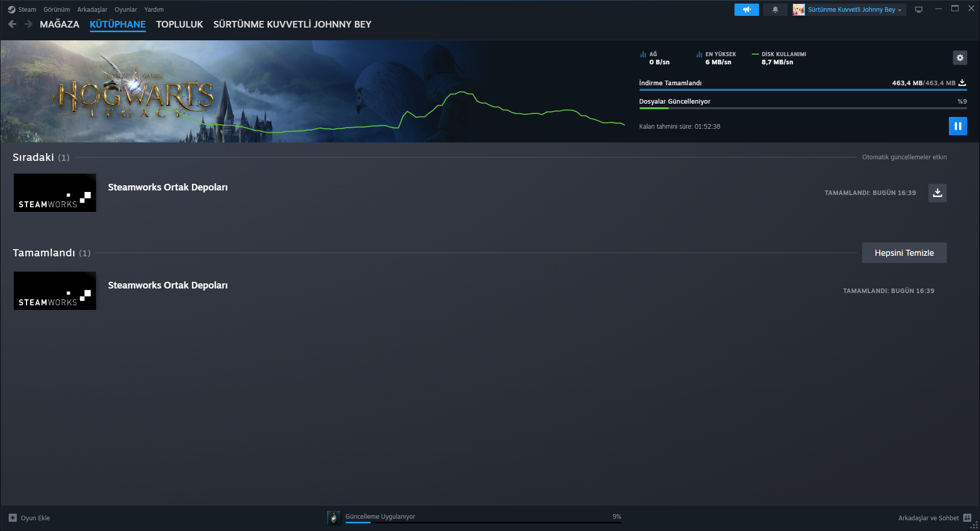The image size is (980, 531).
Task: Open the Steam menu
Action: [x=27, y=10]
